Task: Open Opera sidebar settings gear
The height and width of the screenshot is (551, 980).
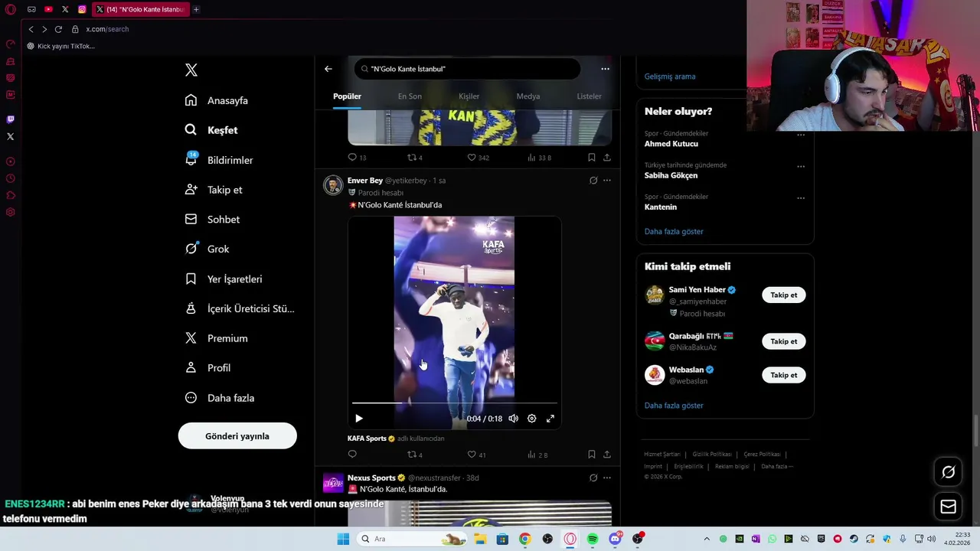Action: 11,212
